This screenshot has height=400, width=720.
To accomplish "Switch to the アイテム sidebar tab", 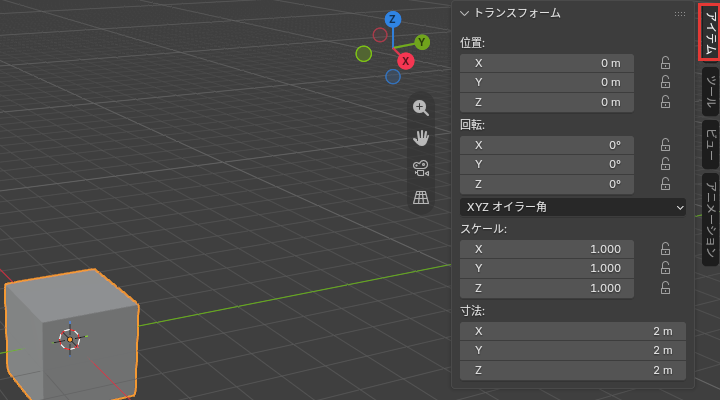I will point(710,32).
